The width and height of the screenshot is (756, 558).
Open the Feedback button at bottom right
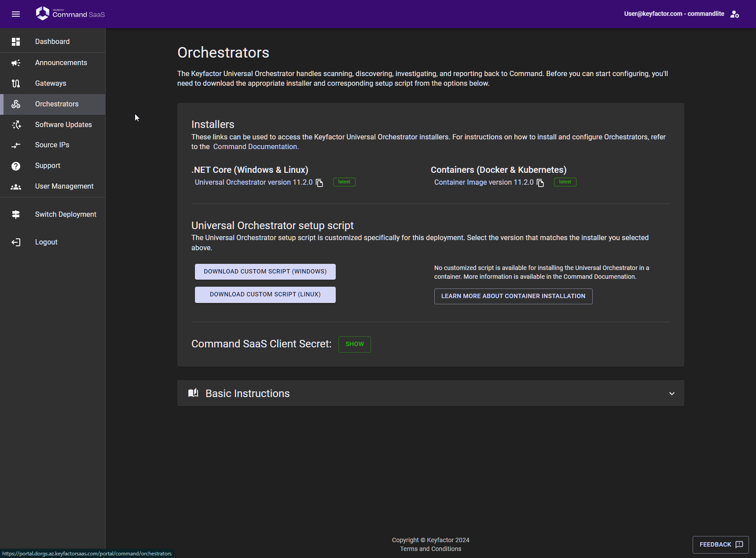point(720,545)
